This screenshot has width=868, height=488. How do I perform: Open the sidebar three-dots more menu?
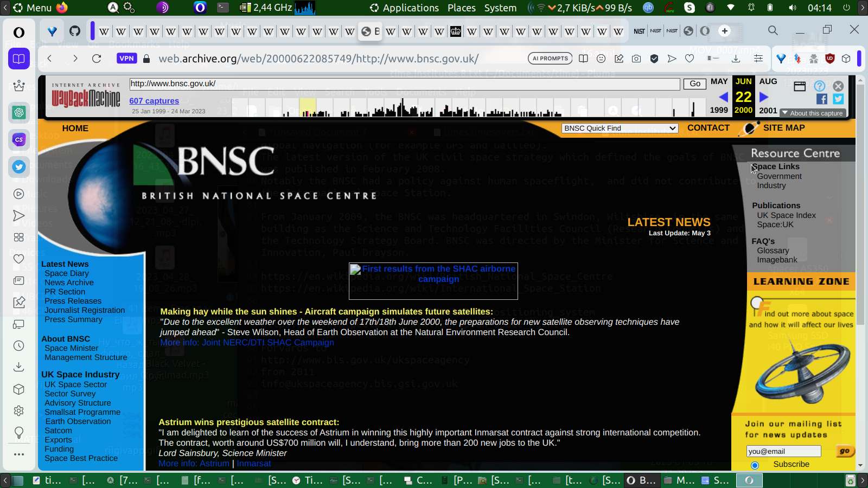tap(19, 454)
